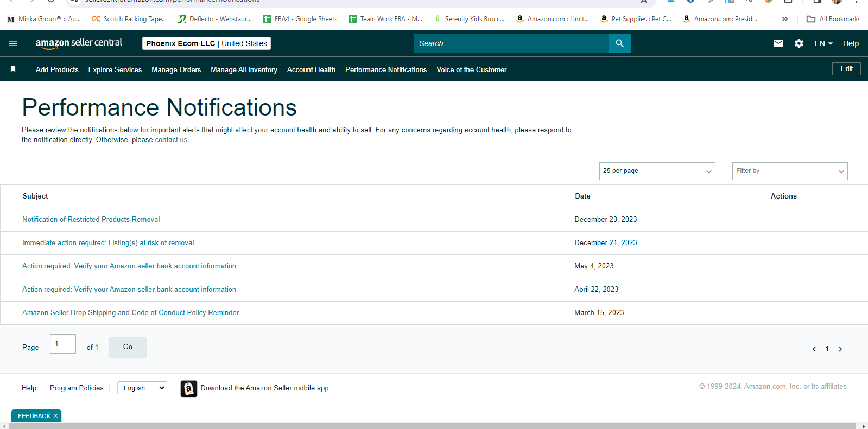Image resolution: width=868 pixels, height=429 pixels.
Task: Open Explore Services in the nav bar
Action: (x=115, y=69)
